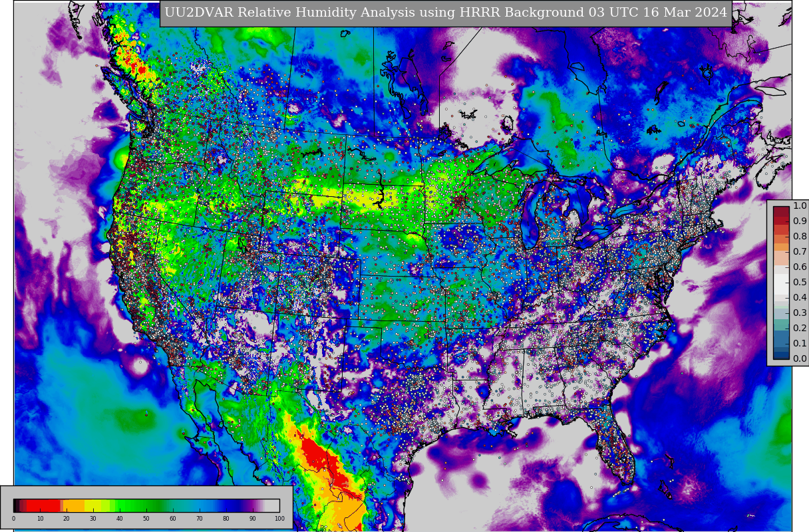Select the 0.9 label on the right legend
Screen dimensions: 809x532
coord(799,221)
